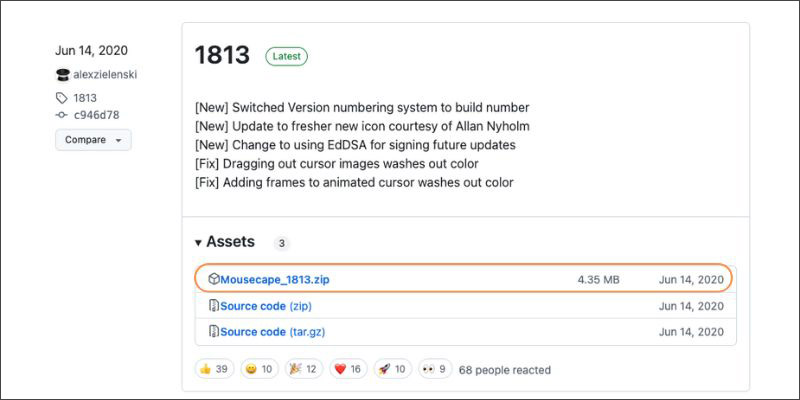800x400 pixels.
Task: Download Source code (zip)
Action: (x=266, y=306)
